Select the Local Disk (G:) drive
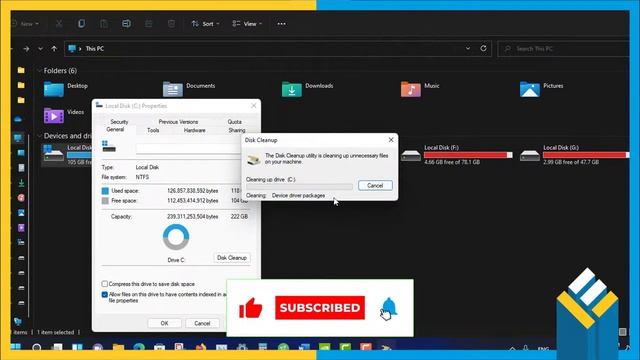 tap(574, 155)
